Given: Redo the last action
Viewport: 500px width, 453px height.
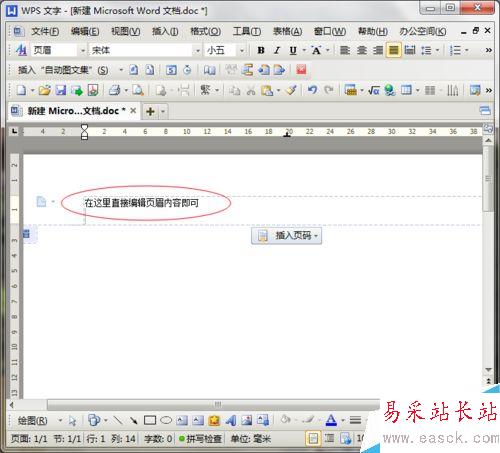Looking at the screenshot, I should click(329, 90).
